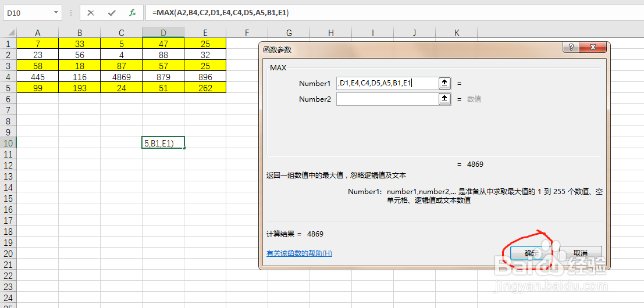Click the 取消 button
Screen dimensions: 644x308
[581, 253]
